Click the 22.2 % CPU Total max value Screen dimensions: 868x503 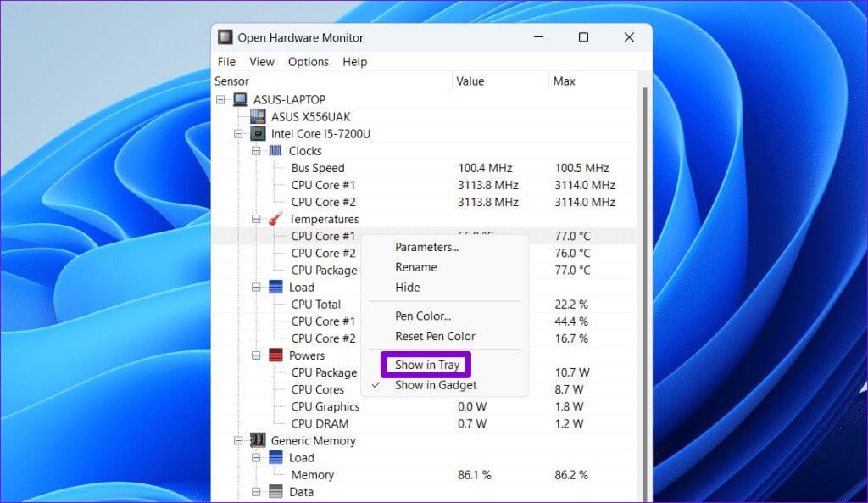[571, 305]
